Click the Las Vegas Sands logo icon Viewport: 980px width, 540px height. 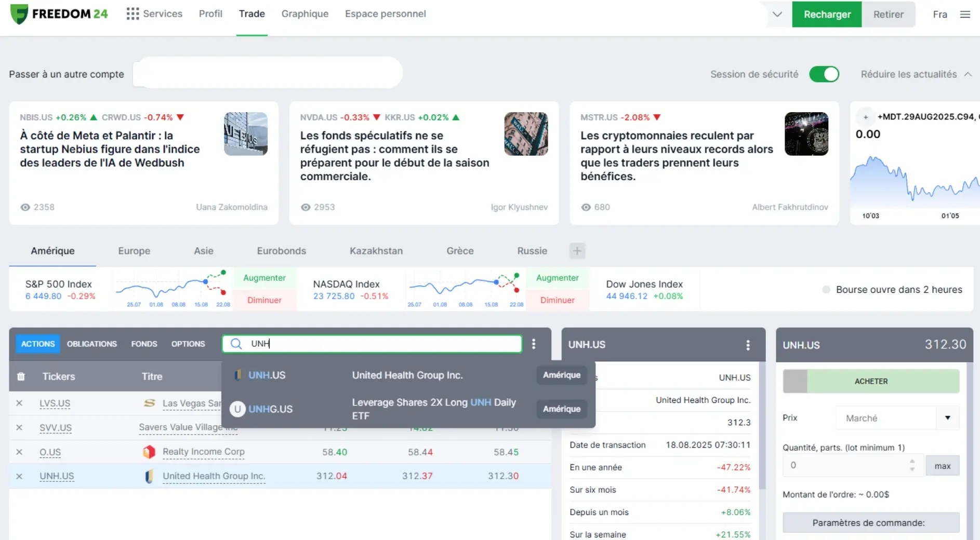pyautogui.click(x=150, y=403)
